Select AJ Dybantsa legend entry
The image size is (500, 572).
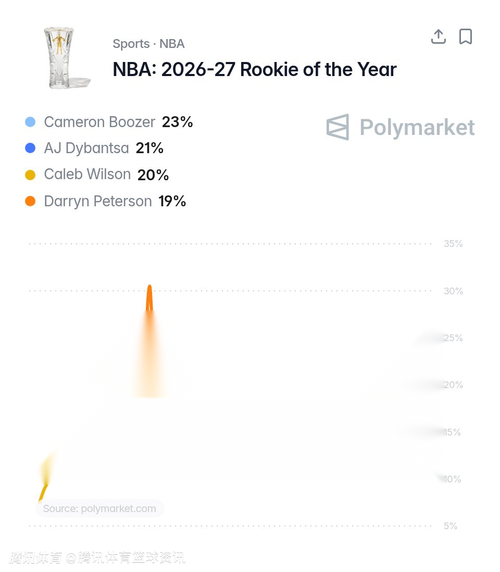tap(94, 148)
